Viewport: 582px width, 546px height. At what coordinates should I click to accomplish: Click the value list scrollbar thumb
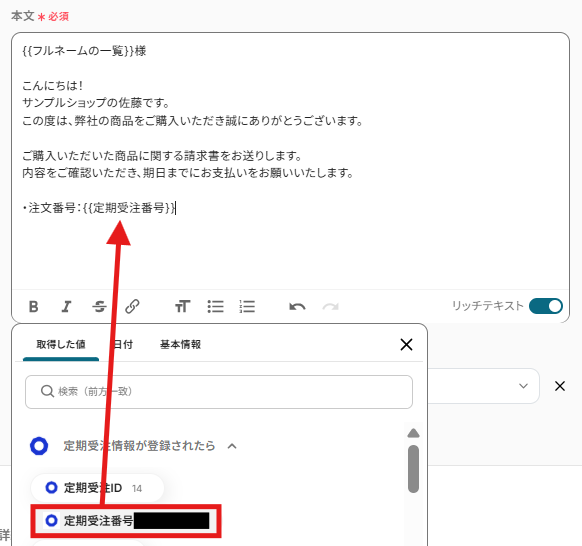[x=413, y=469]
